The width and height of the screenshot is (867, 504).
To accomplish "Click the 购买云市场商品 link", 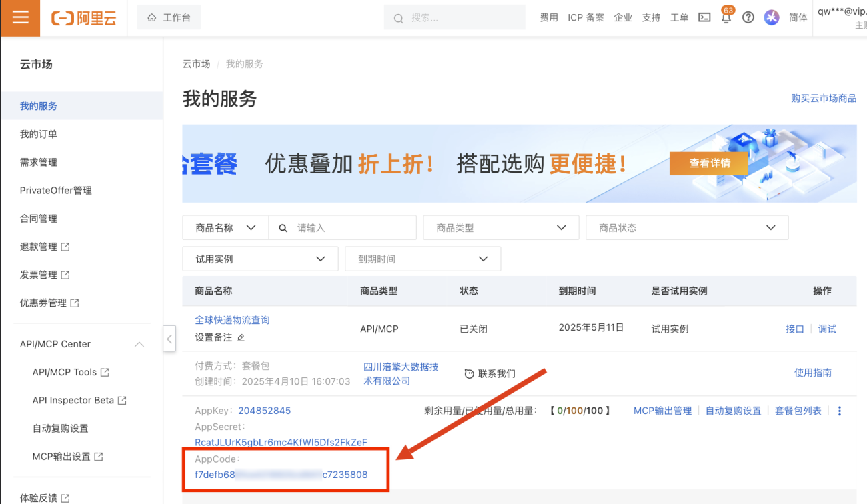I will [x=824, y=98].
